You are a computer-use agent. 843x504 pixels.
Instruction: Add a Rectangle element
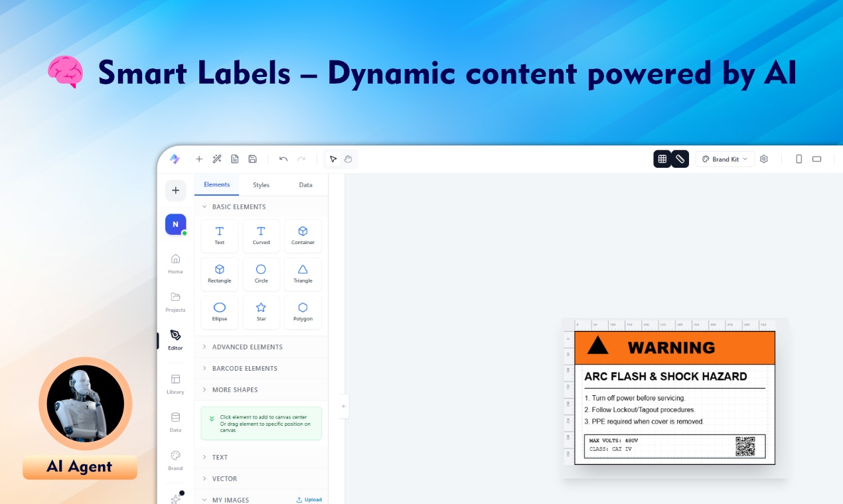point(220,274)
